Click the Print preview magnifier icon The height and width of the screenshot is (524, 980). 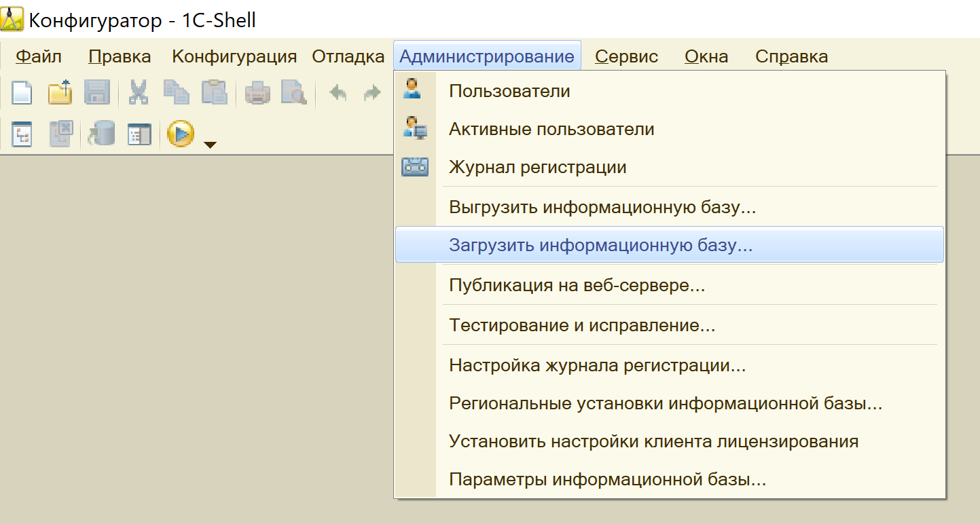[294, 92]
